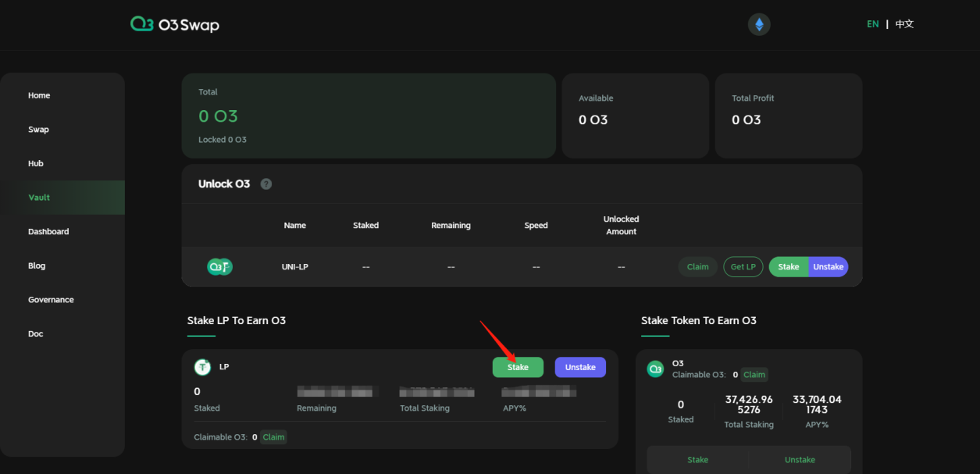Click the Unlock O3 help question mark
Screen dimensions: 980x474
click(x=266, y=184)
